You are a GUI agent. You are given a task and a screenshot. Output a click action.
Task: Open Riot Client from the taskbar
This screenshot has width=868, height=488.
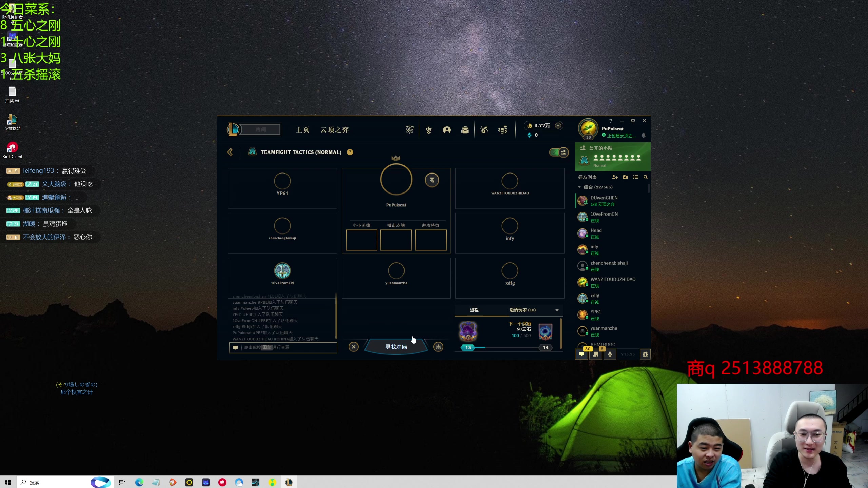(x=222, y=482)
